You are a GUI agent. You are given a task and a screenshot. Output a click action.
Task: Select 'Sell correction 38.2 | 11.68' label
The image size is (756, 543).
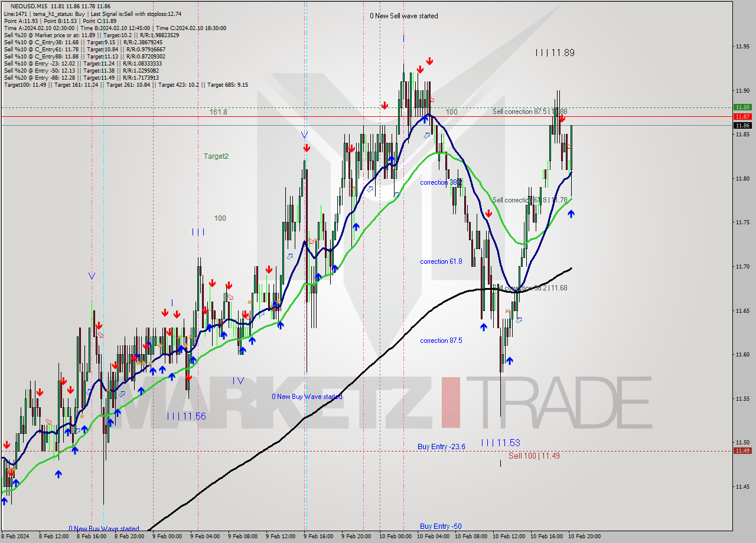coord(530,288)
